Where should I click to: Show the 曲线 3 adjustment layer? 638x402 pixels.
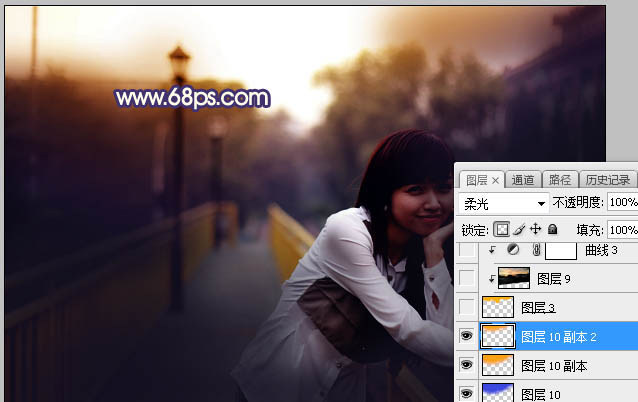pyautogui.click(x=467, y=250)
